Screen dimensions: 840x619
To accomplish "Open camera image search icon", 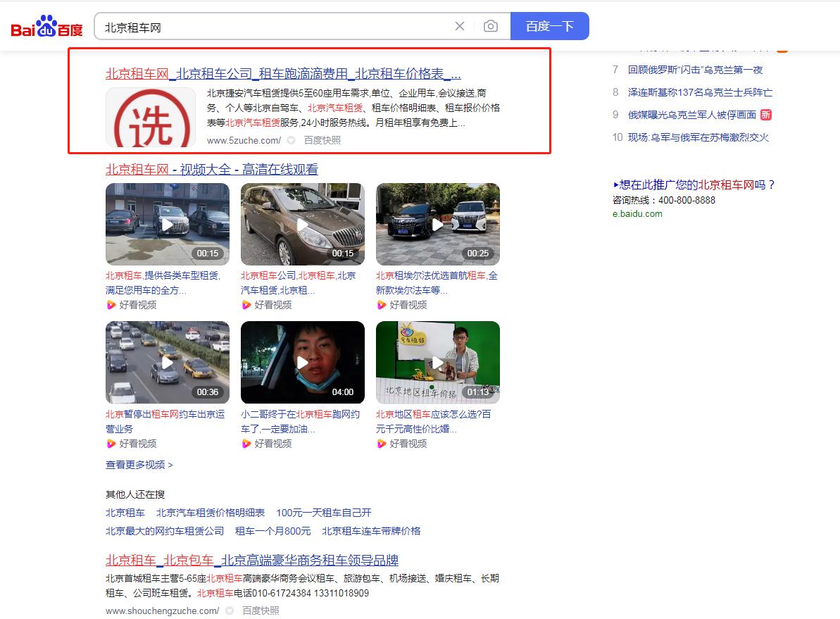I will tap(490, 26).
